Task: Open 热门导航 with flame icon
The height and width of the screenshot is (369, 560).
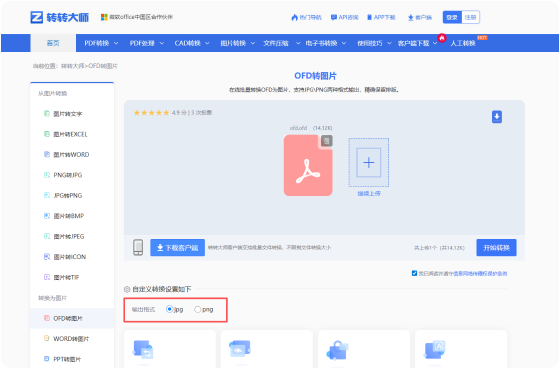Action: [x=306, y=17]
